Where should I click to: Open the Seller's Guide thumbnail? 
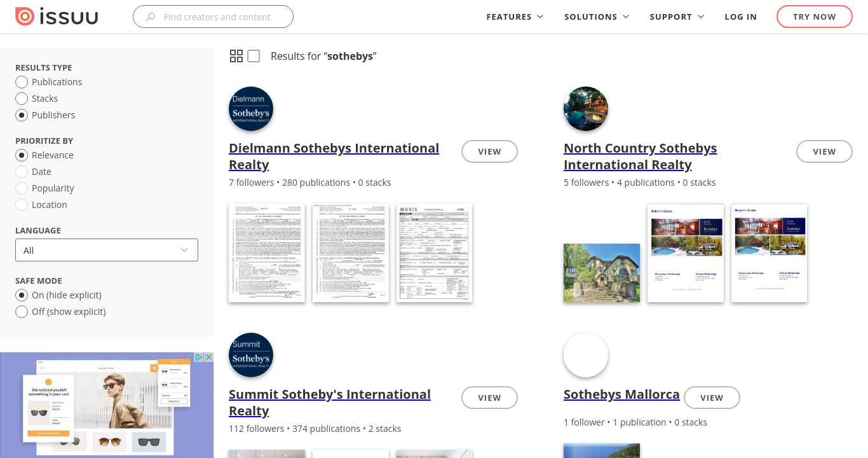point(686,253)
